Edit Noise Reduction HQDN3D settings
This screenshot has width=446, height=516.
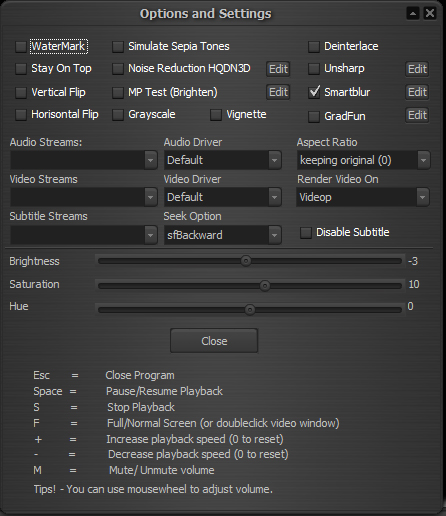tap(278, 69)
